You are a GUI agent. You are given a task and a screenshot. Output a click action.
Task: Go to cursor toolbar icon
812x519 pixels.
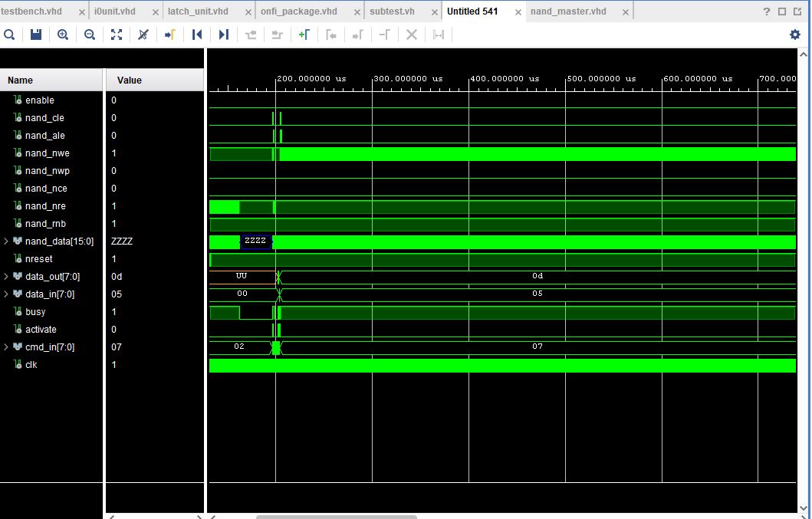(170, 34)
